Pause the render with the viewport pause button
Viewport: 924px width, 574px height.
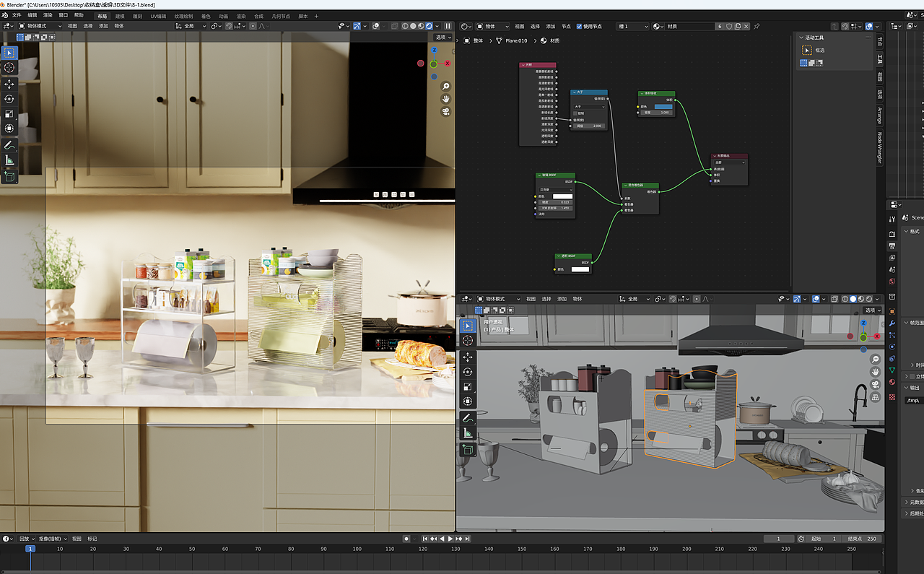[x=448, y=26]
